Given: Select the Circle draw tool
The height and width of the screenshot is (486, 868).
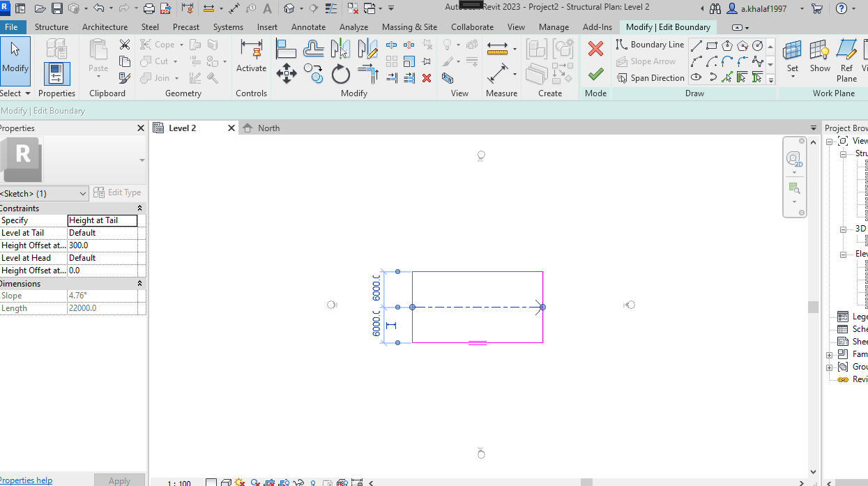Looking at the screenshot, I should coord(759,47).
